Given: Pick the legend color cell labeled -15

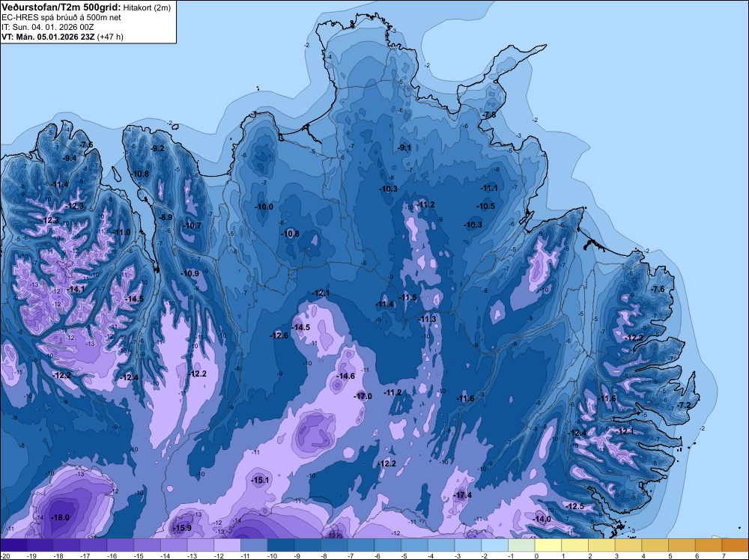Looking at the screenshot, I should pyautogui.click(x=147, y=545).
